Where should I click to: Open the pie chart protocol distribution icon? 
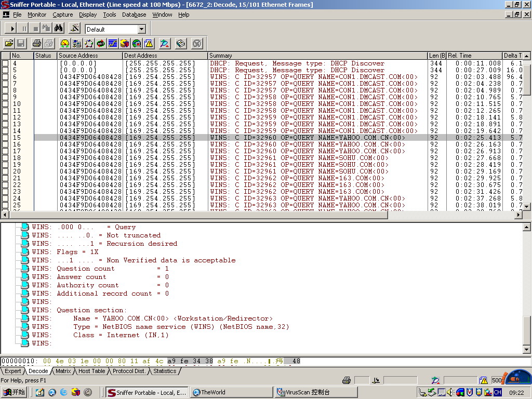[x=125, y=43]
